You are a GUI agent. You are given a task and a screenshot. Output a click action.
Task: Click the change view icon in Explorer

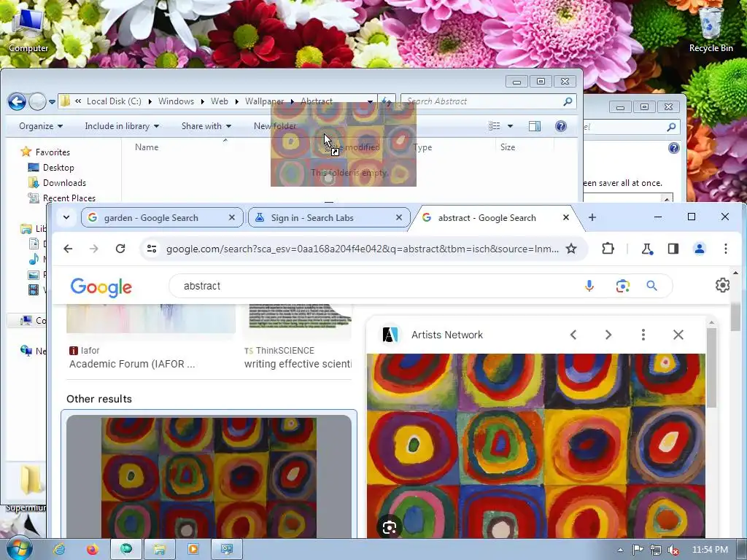click(x=495, y=125)
